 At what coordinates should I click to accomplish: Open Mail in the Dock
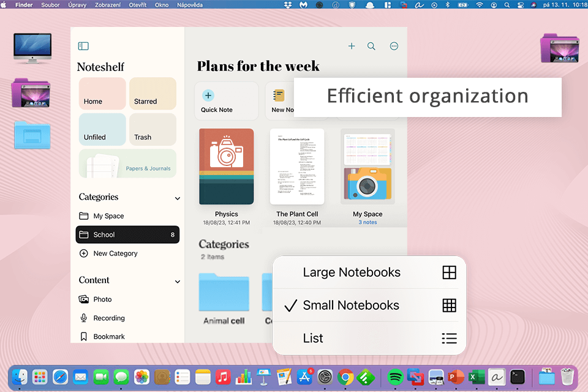click(81, 377)
